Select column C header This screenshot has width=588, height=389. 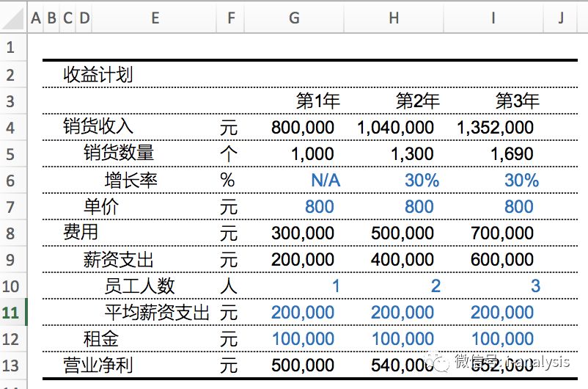coord(68,18)
